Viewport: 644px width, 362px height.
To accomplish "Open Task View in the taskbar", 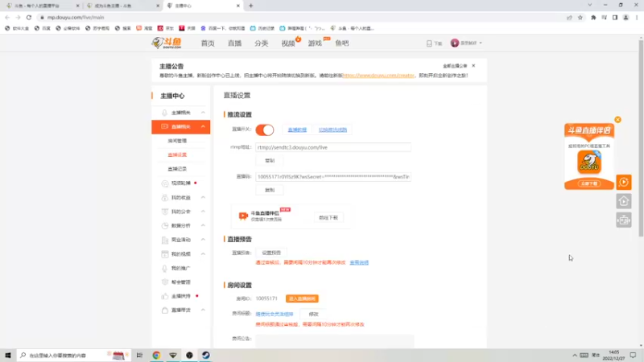I will 139,355.
